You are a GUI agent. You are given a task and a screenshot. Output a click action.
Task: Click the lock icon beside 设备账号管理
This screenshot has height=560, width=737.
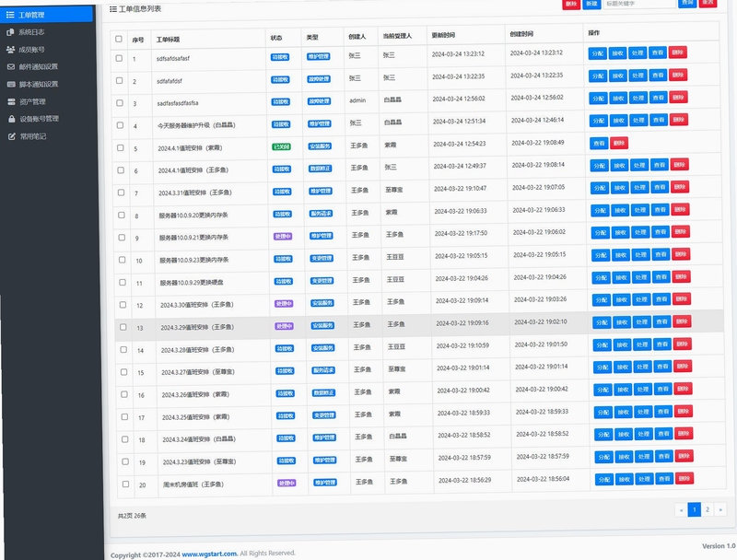[12, 119]
